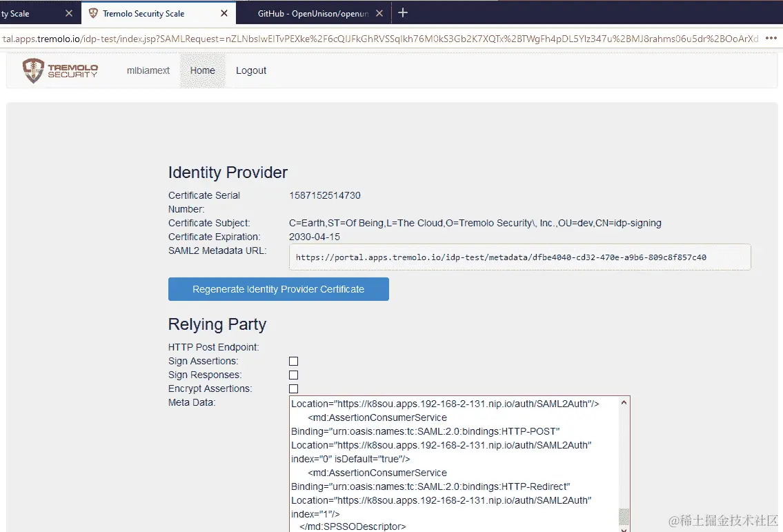Enable the Sign Responses checkbox
783x532 pixels.
tap(294, 375)
